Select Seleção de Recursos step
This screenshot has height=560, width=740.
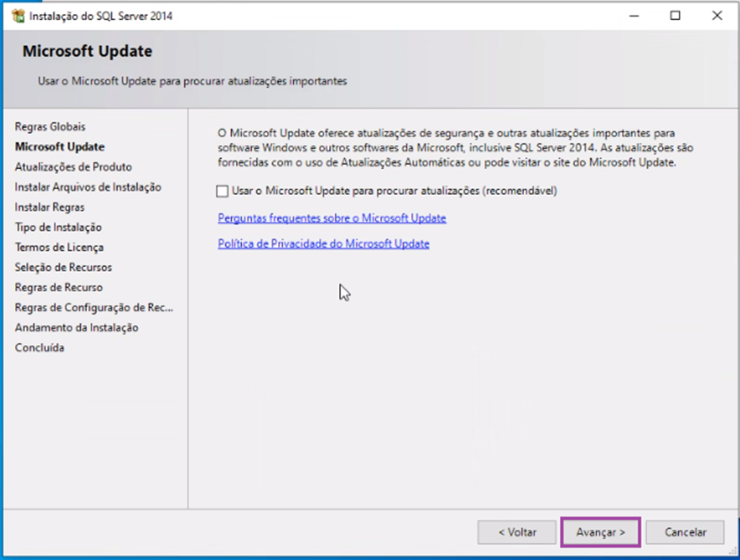tap(64, 268)
